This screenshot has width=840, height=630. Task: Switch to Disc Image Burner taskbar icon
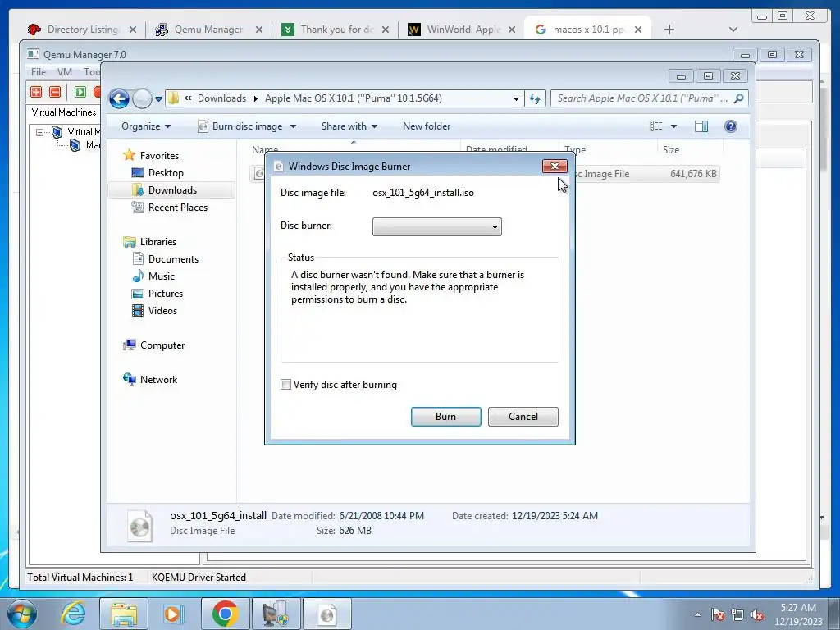click(x=327, y=614)
